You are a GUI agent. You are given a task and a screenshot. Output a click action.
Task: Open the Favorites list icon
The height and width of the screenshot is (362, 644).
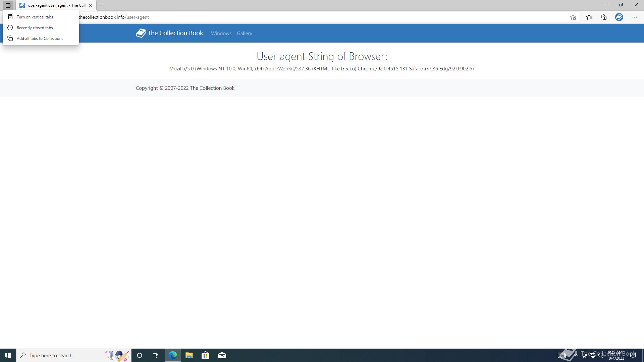coord(589,17)
